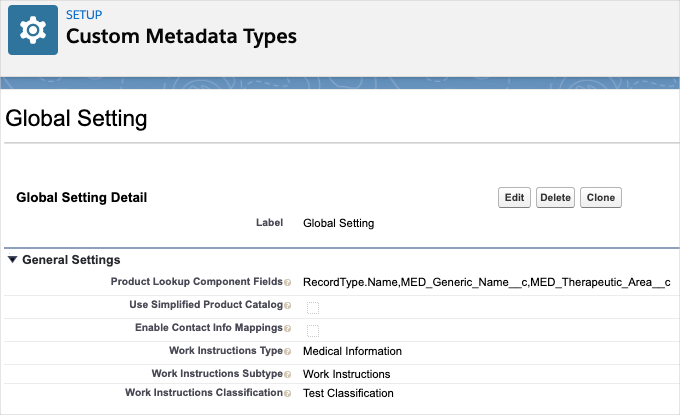680x415 pixels.
Task: Click the SETUP breadcrumb text
Action: pyautogui.click(x=84, y=16)
